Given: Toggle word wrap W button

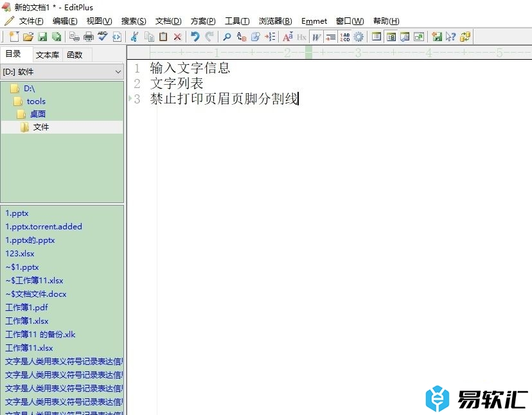Looking at the screenshot, I should [316, 37].
